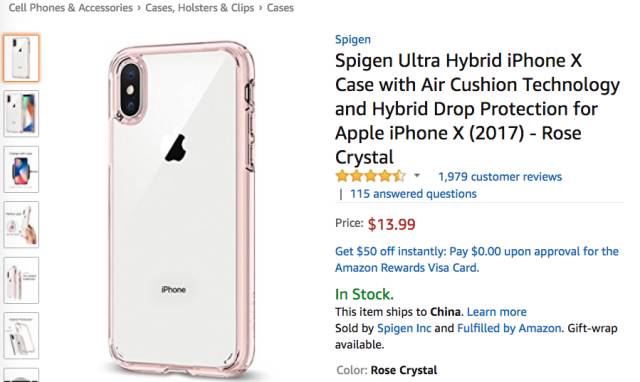Go to Cell Phones & Accessories breadcrumb

71,8
